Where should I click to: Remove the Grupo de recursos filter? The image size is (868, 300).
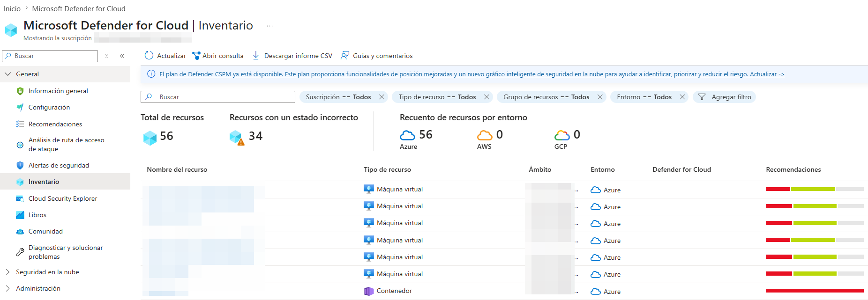point(600,97)
